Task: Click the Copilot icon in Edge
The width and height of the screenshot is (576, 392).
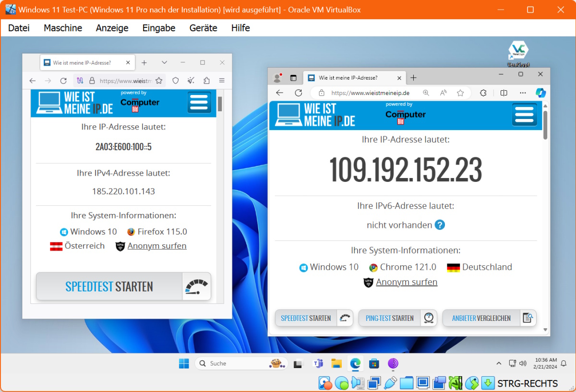Action: pos(540,93)
